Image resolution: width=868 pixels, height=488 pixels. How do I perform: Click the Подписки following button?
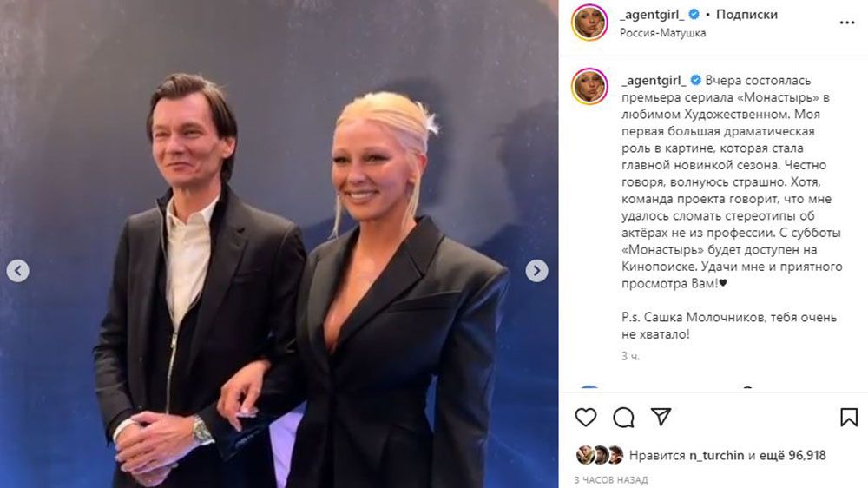point(746,15)
